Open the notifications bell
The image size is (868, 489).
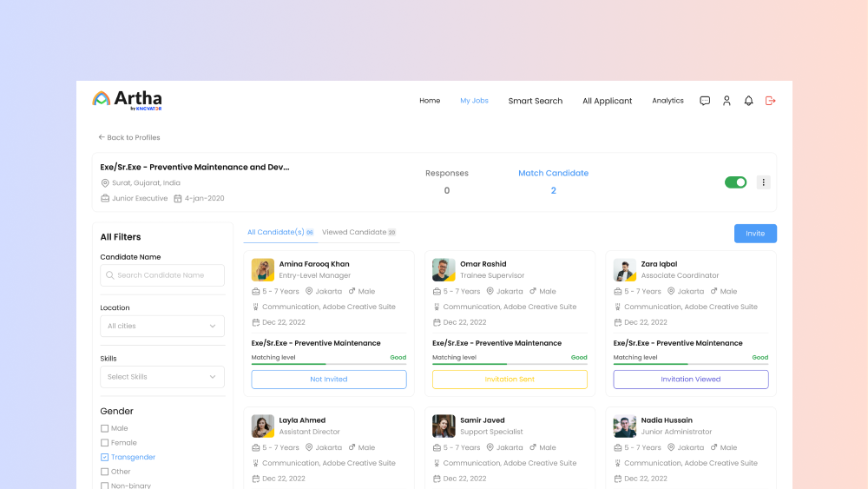748,101
